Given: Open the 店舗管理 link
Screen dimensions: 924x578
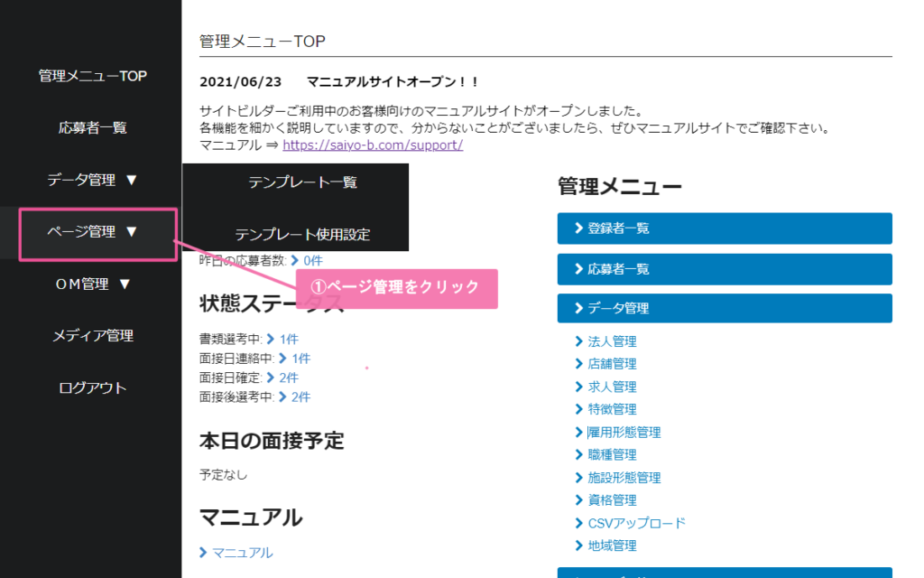Looking at the screenshot, I should point(612,364).
